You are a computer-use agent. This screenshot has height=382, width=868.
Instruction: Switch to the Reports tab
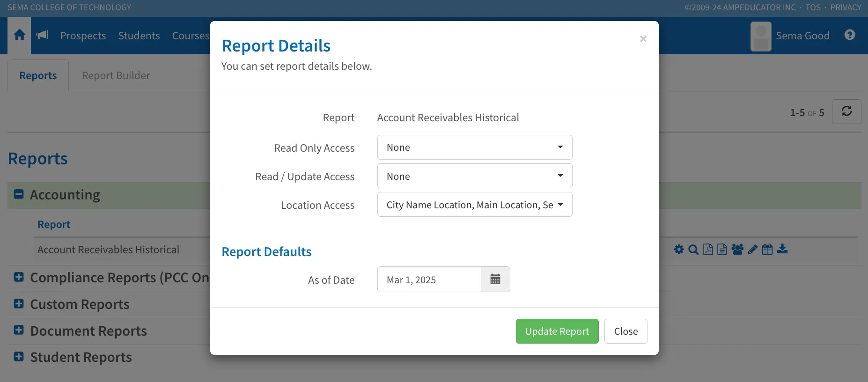[38, 75]
